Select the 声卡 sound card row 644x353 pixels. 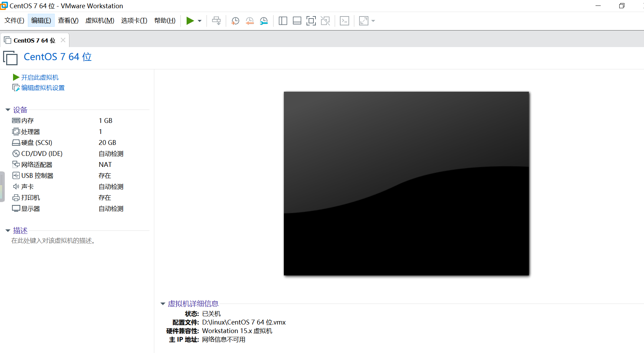(x=80, y=186)
